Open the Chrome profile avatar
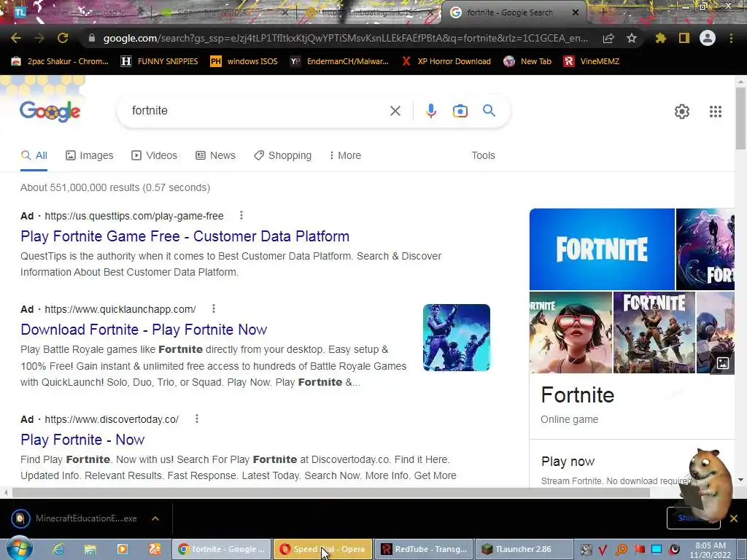The width and height of the screenshot is (747, 560). [708, 38]
